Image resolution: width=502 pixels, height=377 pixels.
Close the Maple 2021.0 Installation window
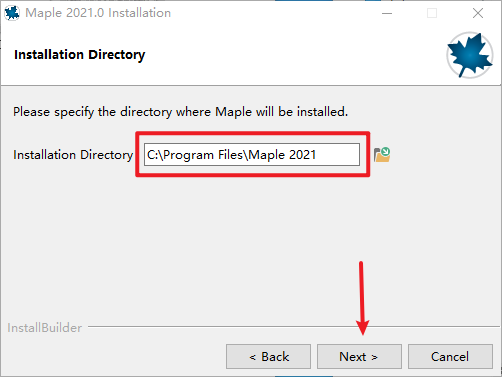click(478, 13)
